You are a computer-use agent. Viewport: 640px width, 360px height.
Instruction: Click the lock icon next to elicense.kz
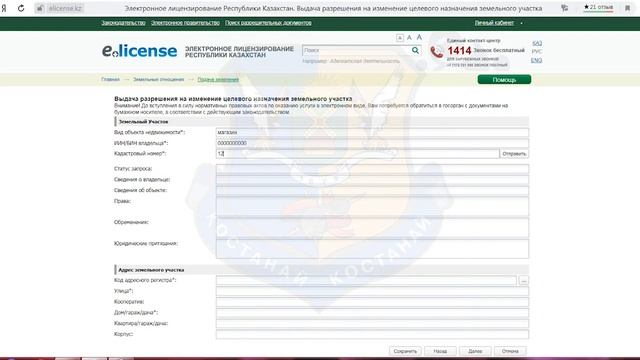pyautogui.click(x=40, y=8)
